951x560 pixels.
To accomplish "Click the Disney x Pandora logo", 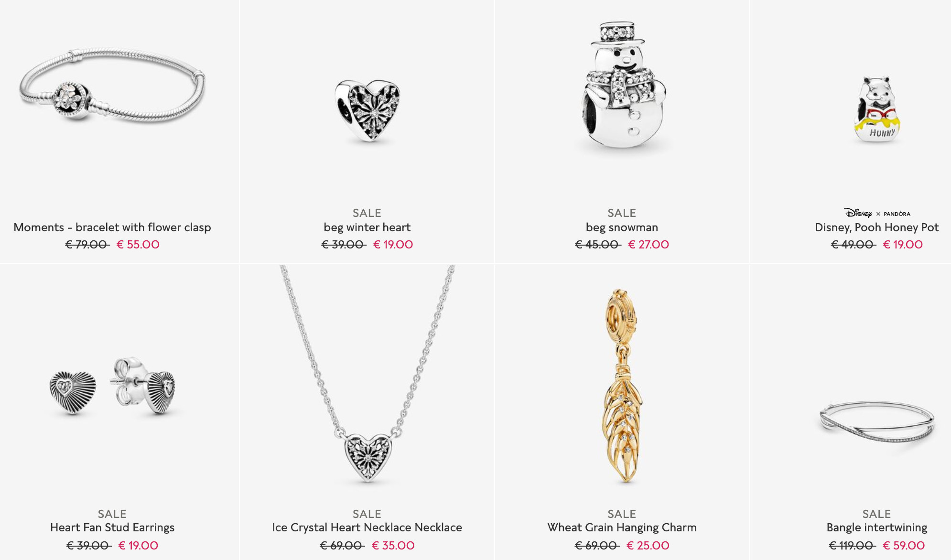I will pos(877,213).
